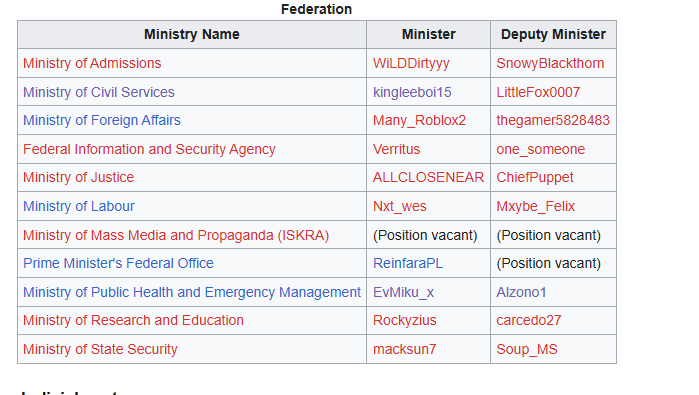Visit Alzono1 deputy minister page
Screen dimensions: 699x395
click(x=521, y=292)
